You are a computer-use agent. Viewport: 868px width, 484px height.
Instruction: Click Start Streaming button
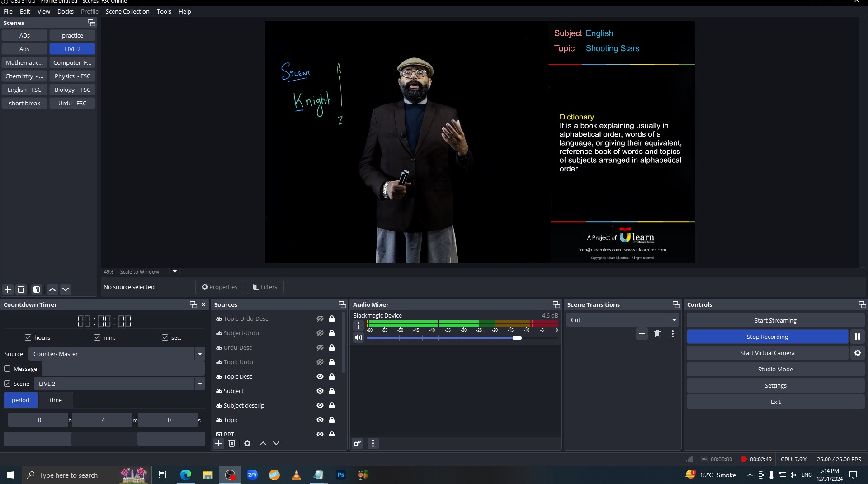775,320
